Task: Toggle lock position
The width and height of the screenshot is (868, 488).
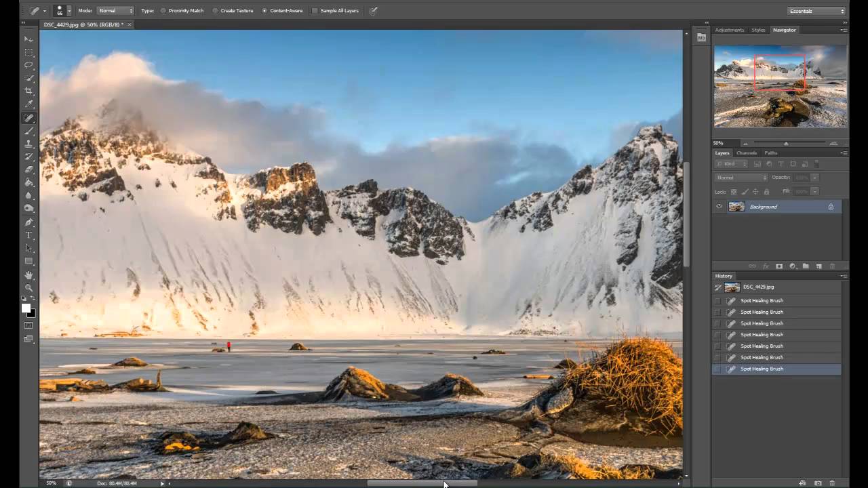Action: (755, 192)
